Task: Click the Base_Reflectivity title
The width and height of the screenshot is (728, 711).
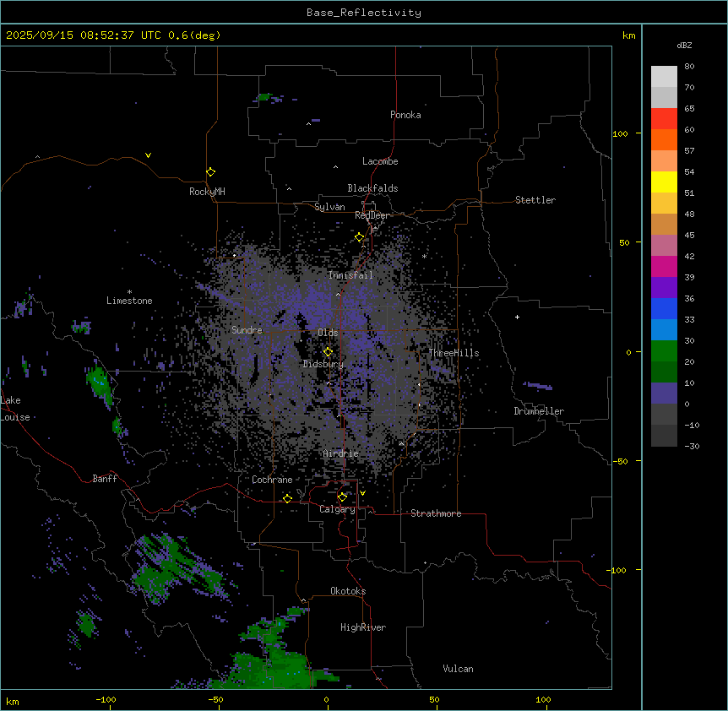Action: click(x=364, y=13)
